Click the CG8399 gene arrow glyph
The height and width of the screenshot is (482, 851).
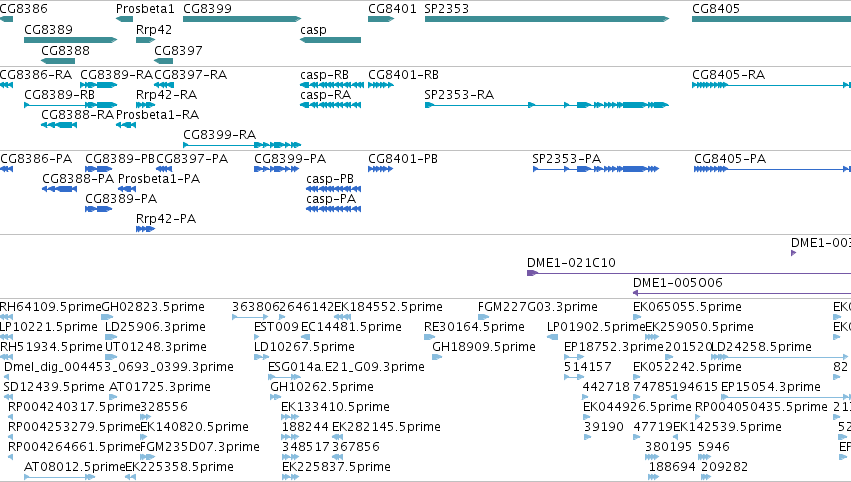pyautogui.click(x=242, y=19)
